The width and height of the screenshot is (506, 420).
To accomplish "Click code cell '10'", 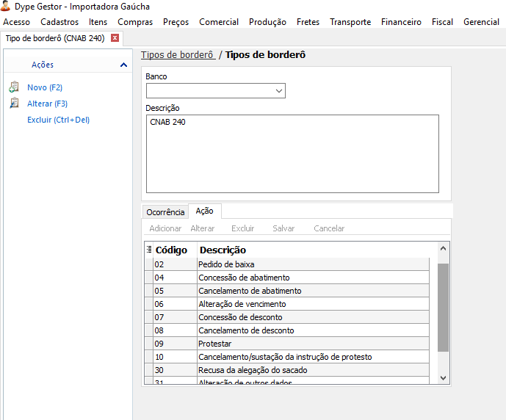I will click(175, 357).
